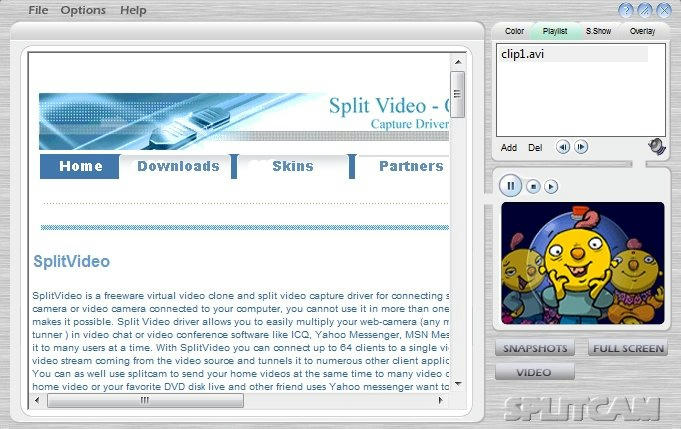The image size is (681, 429).
Task: Open the Help menu
Action: 133,10
